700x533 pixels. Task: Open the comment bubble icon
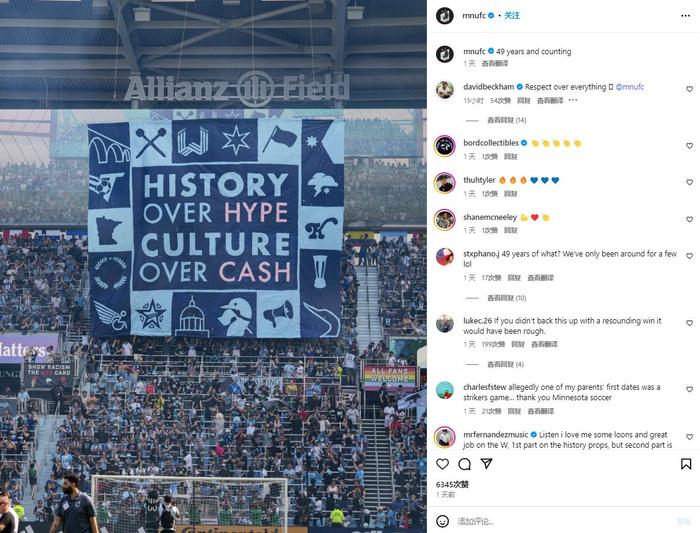(x=464, y=464)
